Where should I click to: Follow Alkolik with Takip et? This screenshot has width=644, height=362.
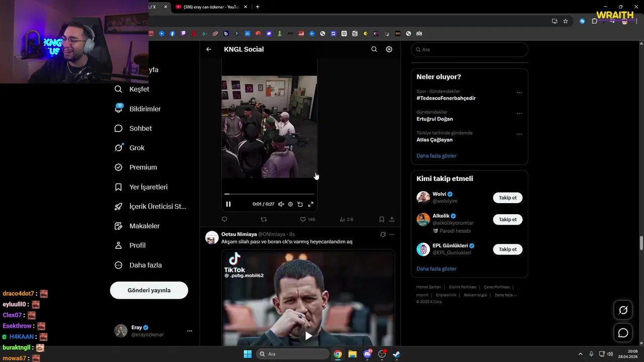[x=508, y=219]
